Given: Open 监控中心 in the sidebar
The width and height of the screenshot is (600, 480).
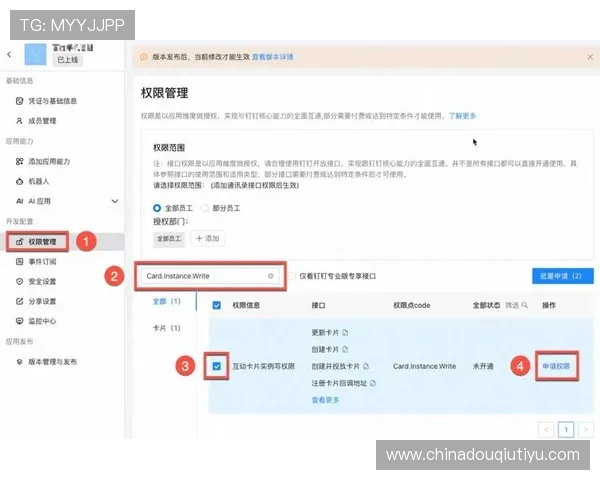Looking at the screenshot, I should click(x=42, y=322).
